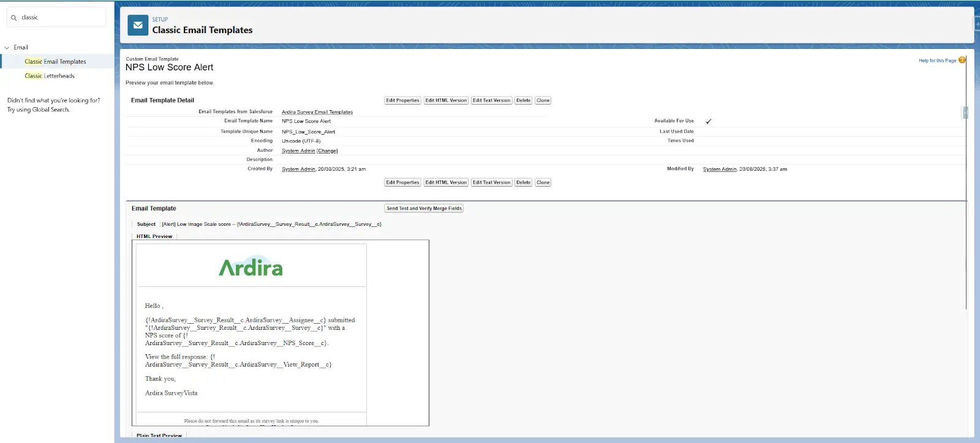Open Classic Letterheads in the sidebar
Image resolution: width=980 pixels, height=443 pixels.
50,76
